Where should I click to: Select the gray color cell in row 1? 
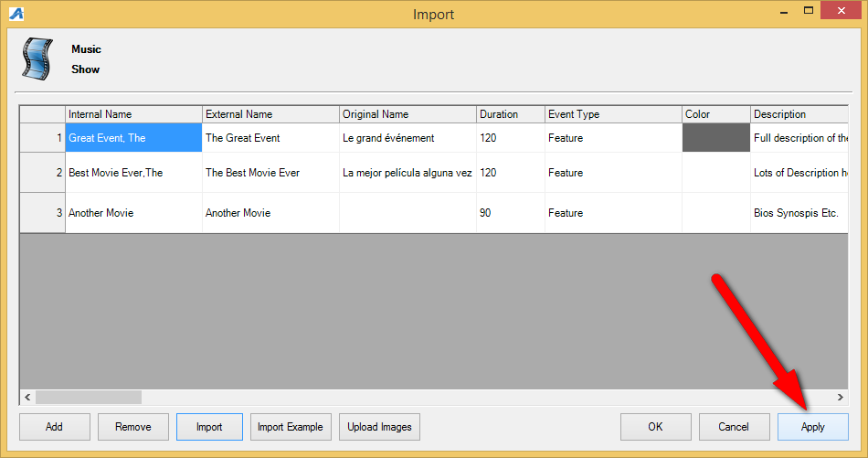715,138
